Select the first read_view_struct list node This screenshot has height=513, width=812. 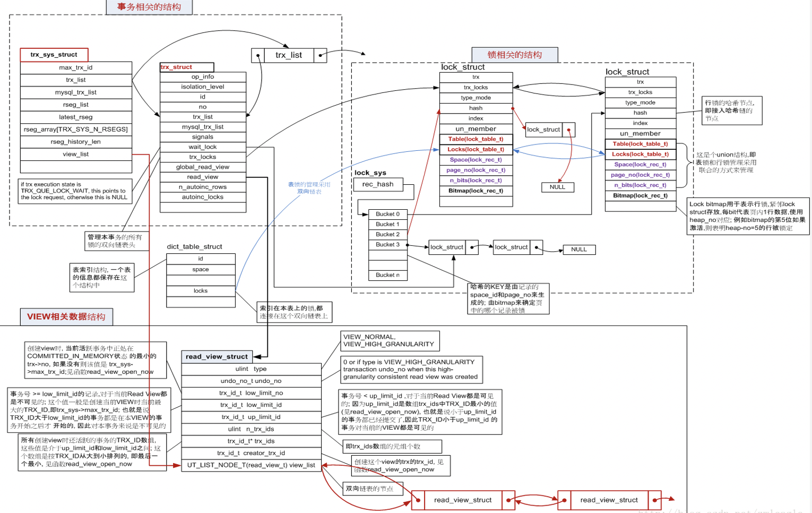pos(463,500)
